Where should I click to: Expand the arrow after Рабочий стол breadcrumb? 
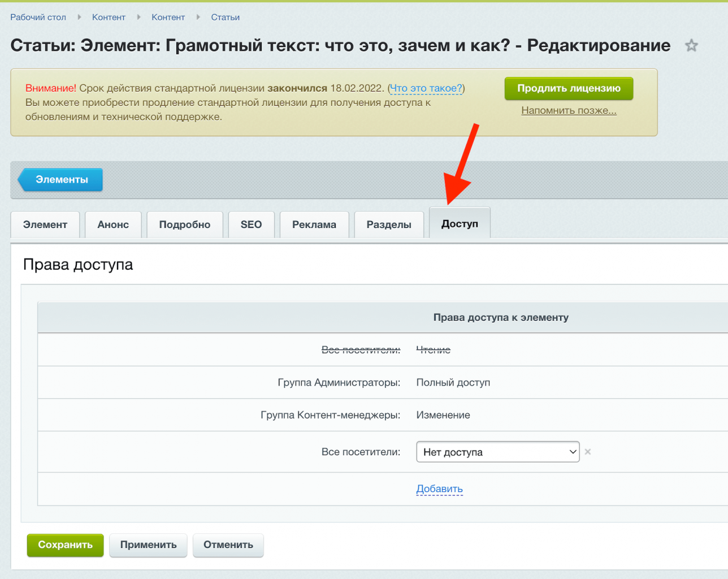coord(79,18)
